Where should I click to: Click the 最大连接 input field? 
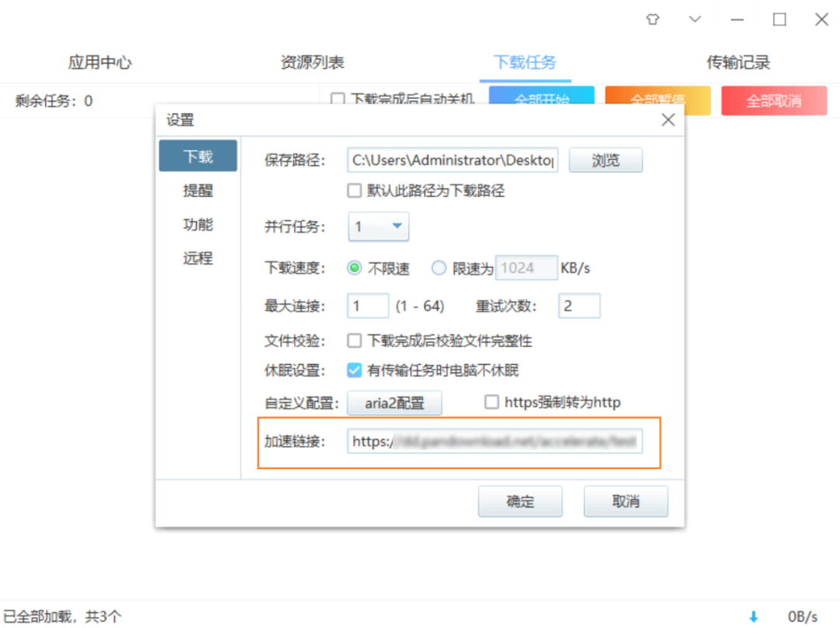click(x=367, y=306)
